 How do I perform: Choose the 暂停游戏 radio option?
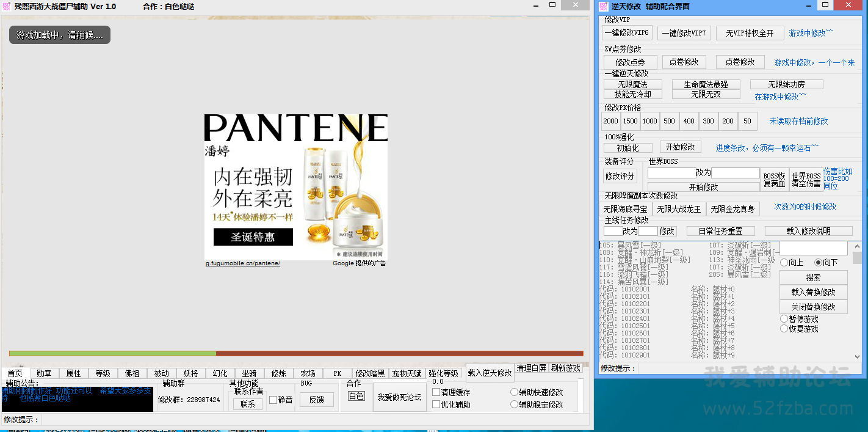(x=784, y=319)
